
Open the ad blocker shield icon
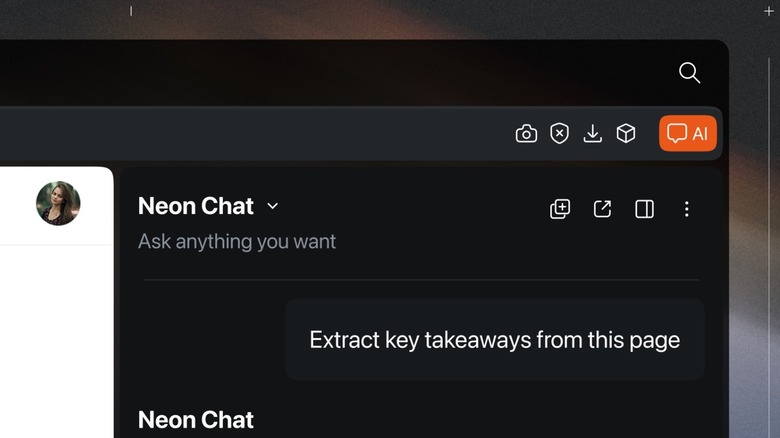point(560,134)
